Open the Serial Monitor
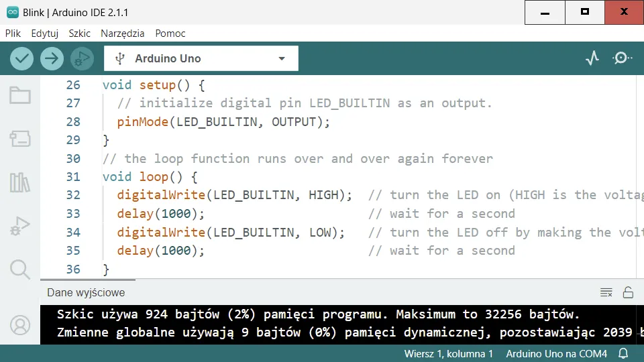Screen dimensions: 644x362 click(x=623, y=58)
